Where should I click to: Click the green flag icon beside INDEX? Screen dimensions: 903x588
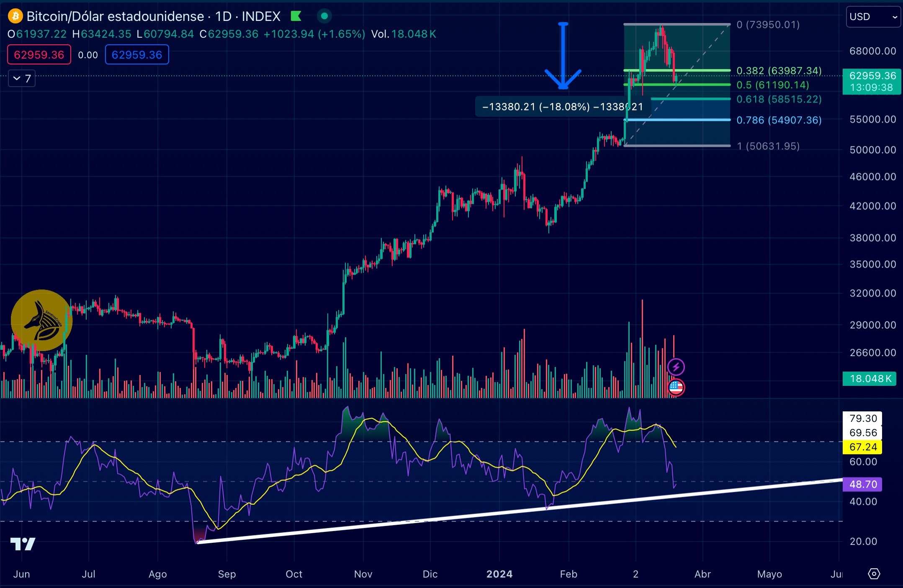[296, 16]
